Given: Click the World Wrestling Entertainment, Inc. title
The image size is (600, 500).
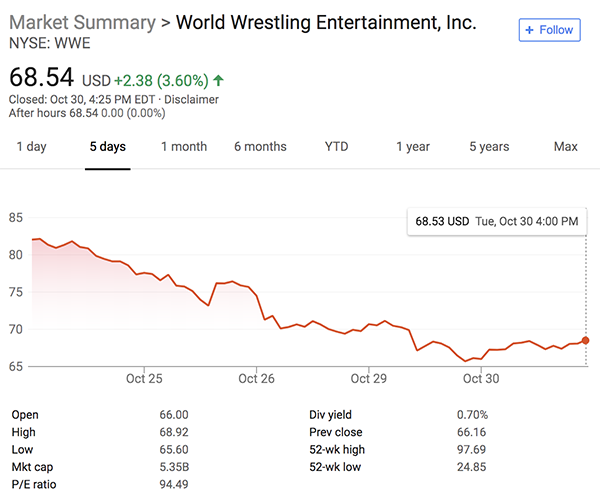Looking at the screenshot, I should [326, 22].
